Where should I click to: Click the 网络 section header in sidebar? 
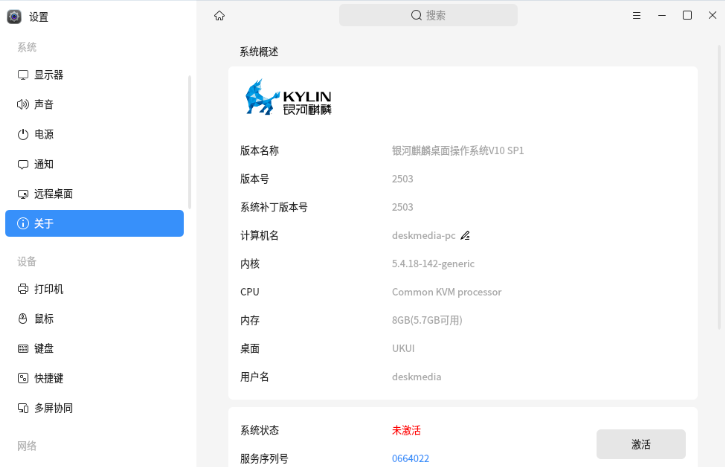click(x=27, y=446)
